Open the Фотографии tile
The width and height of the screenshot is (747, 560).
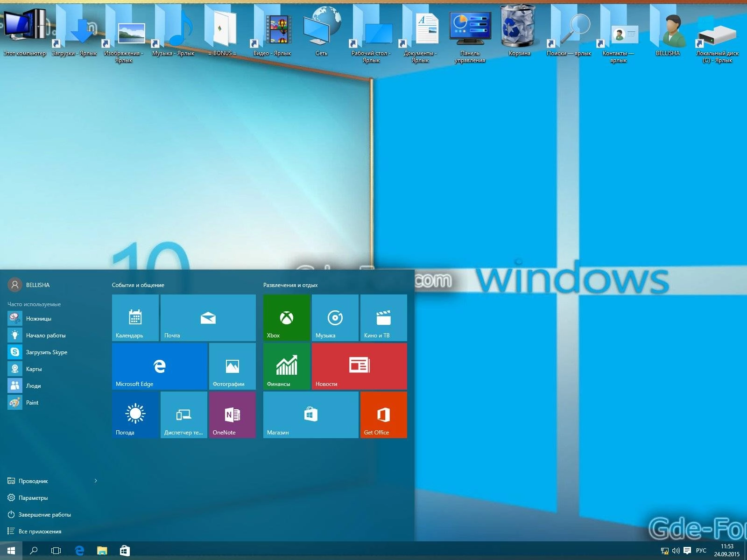click(233, 366)
